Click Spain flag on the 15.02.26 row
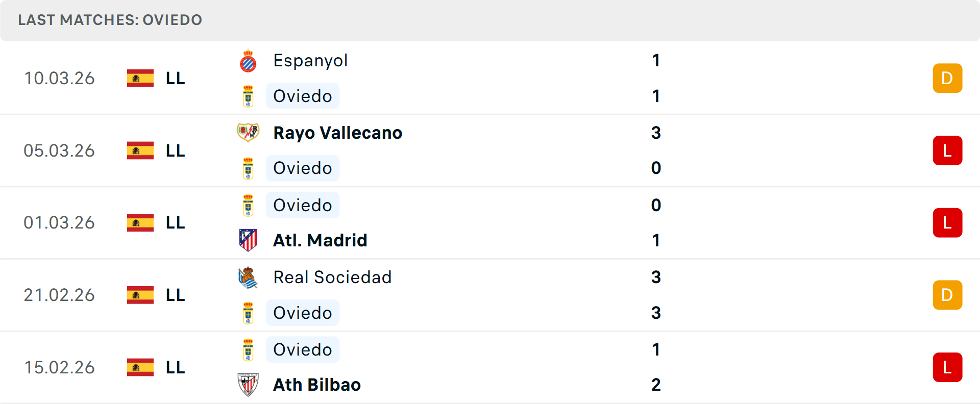 (x=140, y=367)
